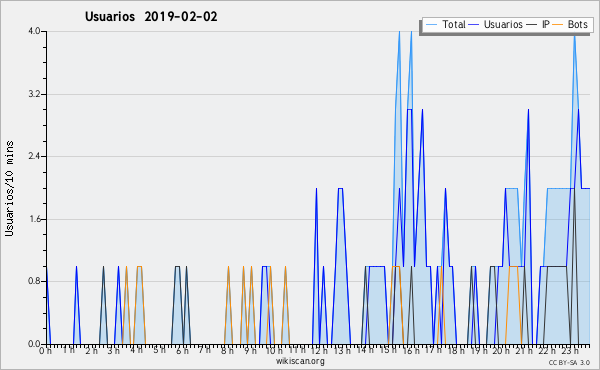Click the 7 h x-axis label
The image size is (600, 370).
[x=204, y=350]
